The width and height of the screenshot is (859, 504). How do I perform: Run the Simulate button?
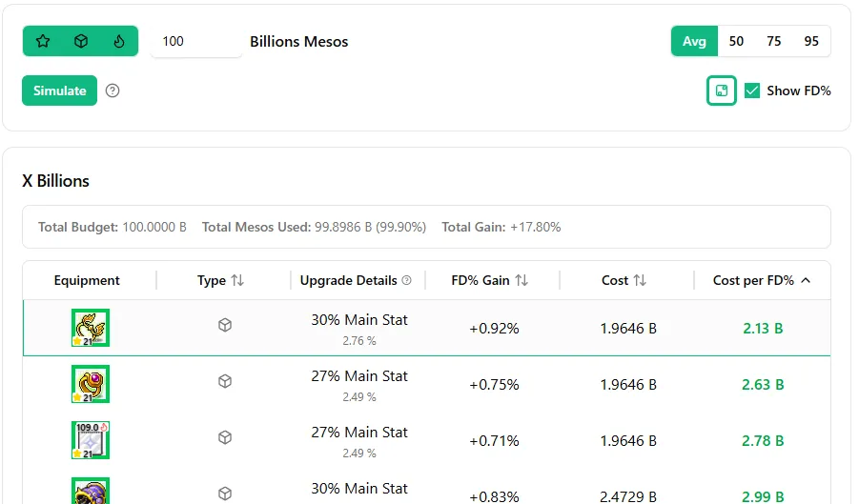pyautogui.click(x=60, y=91)
